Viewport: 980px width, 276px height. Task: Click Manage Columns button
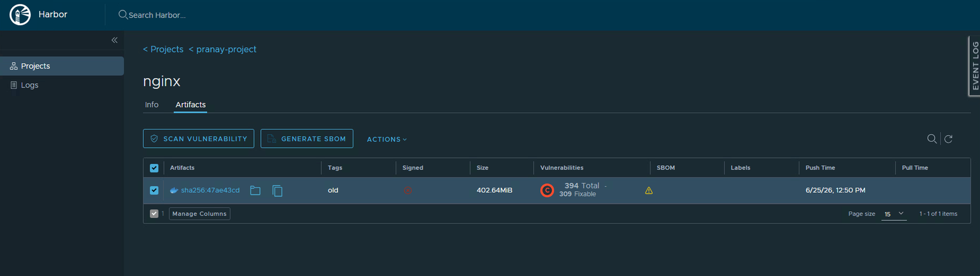click(200, 214)
